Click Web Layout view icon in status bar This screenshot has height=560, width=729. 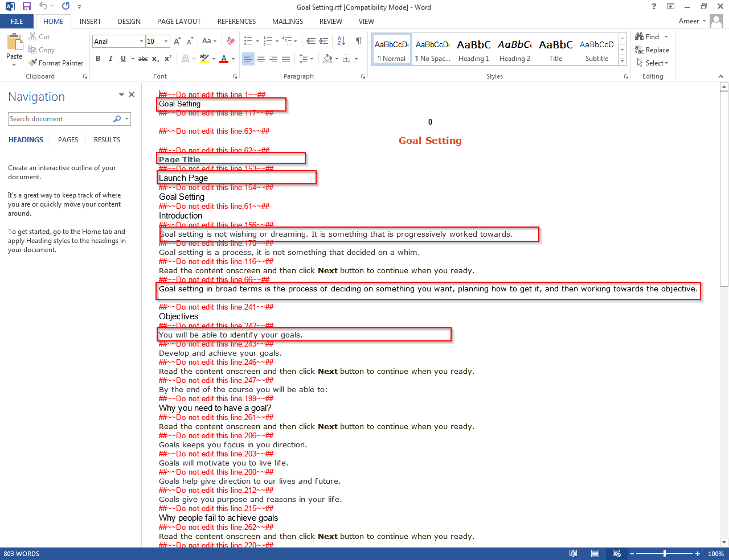tap(616, 553)
